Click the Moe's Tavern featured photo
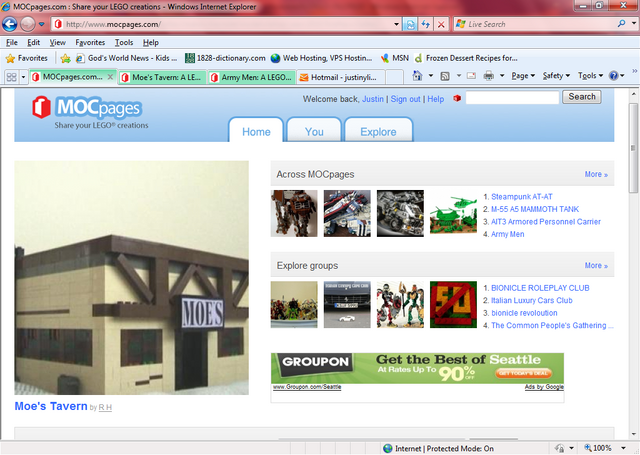Viewport: 640px width, 455px height. 131,277
